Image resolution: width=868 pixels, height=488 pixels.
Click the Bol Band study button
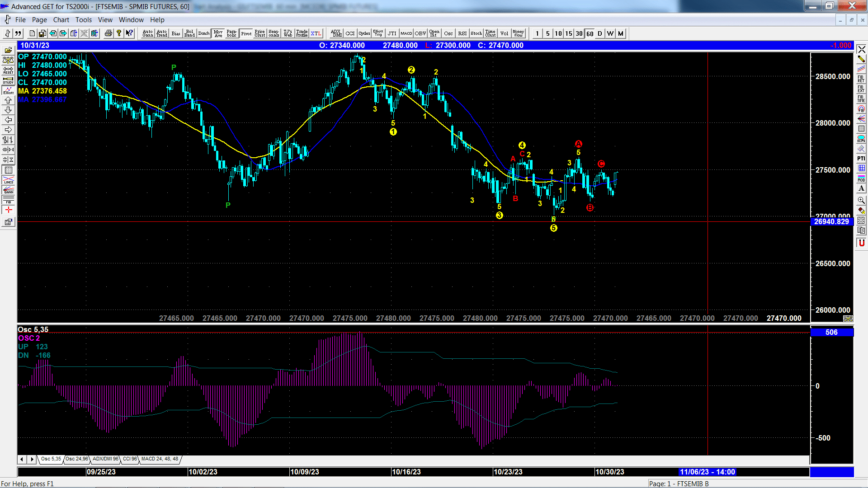click(x=190, y=33)
